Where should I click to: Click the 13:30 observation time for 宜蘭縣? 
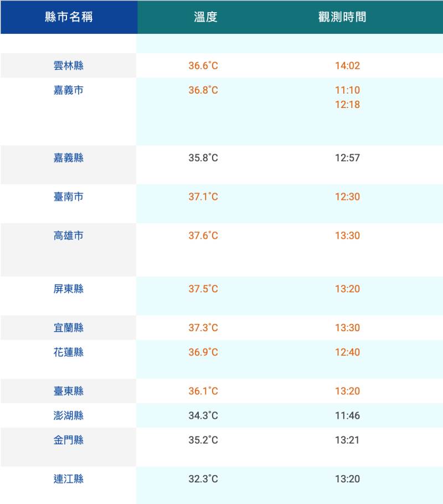click(x=348, y=327)
